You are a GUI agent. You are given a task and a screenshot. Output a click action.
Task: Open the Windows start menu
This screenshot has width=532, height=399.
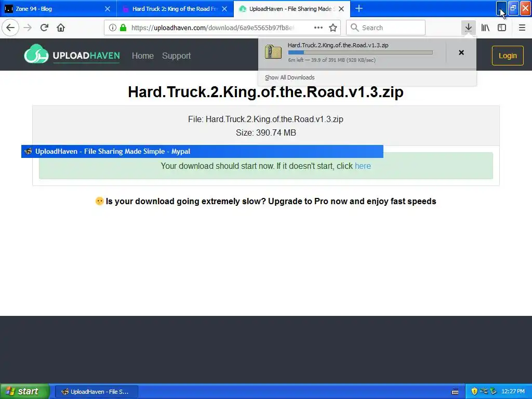24,391
